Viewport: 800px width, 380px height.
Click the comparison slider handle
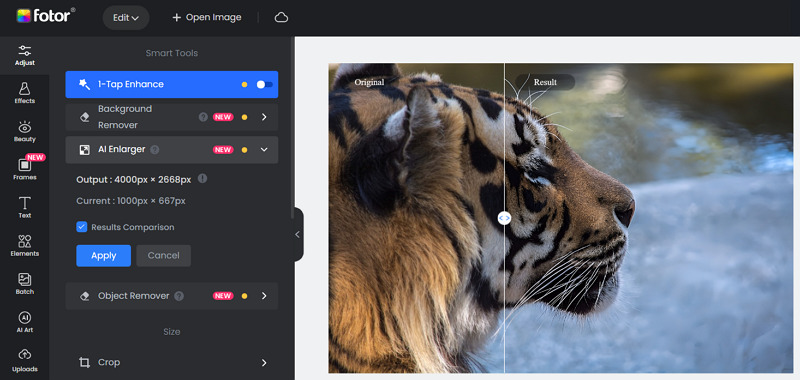[504, 218]
